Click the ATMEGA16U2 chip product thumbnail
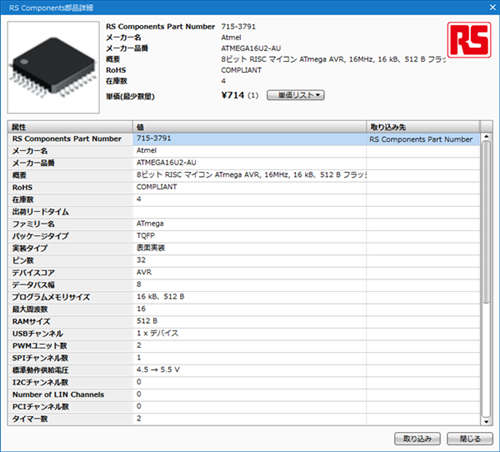The height and width of the screenshot is (452, 500). [53, 67]
